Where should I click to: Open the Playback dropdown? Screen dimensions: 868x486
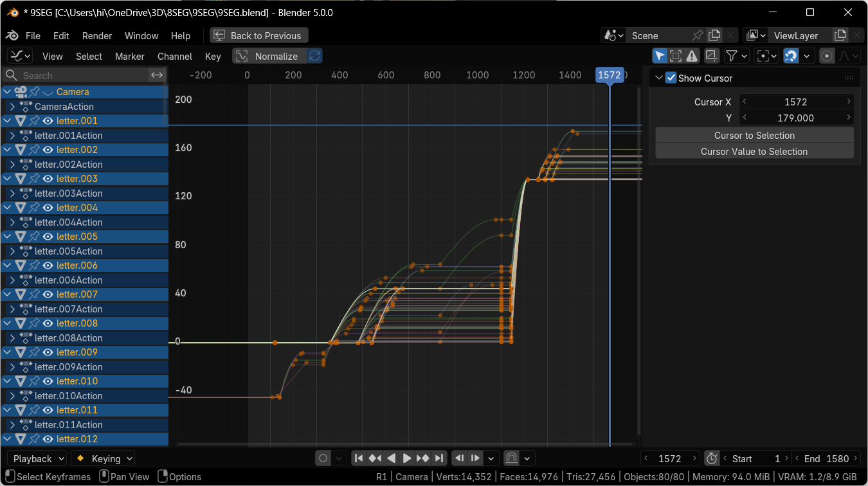37,458
